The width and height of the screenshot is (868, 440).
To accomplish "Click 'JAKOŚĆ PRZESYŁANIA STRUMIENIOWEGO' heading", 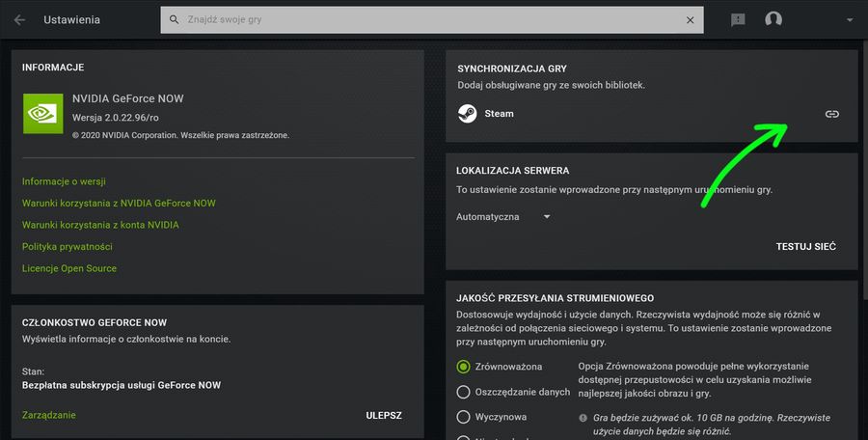I will (556, 298).
